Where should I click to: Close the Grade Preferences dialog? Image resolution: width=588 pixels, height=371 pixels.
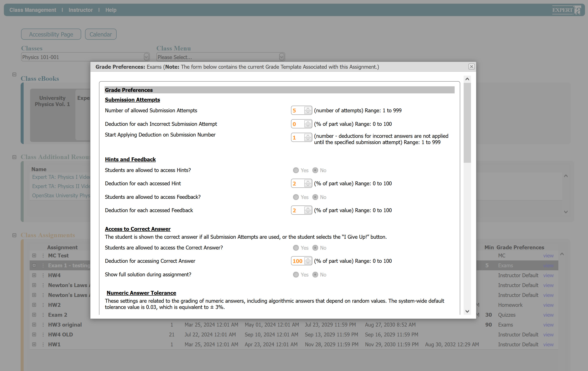pos(471,67)
